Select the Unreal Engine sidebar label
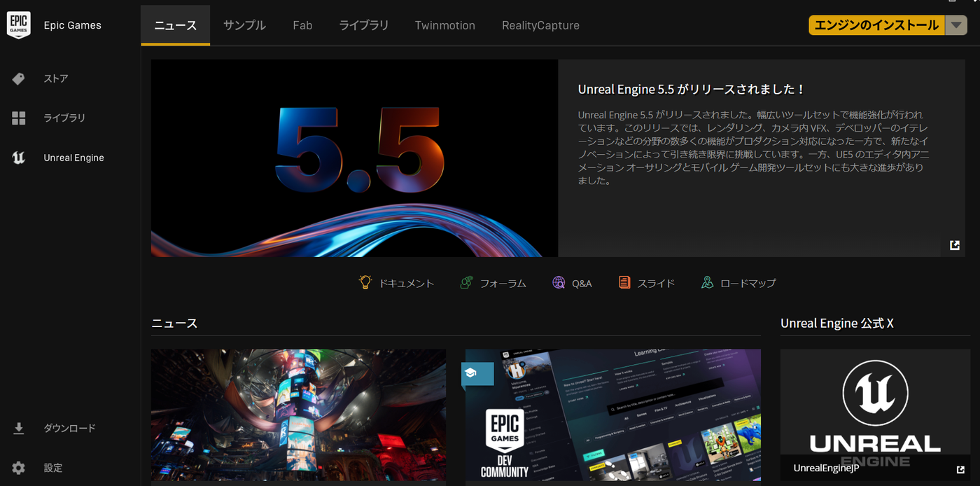Viewport: 980px width, 486px height. pyautogui.click(x=73, y=158)
